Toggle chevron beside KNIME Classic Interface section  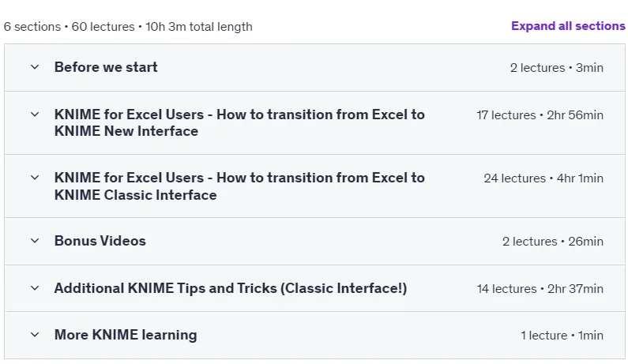[35, 178]
